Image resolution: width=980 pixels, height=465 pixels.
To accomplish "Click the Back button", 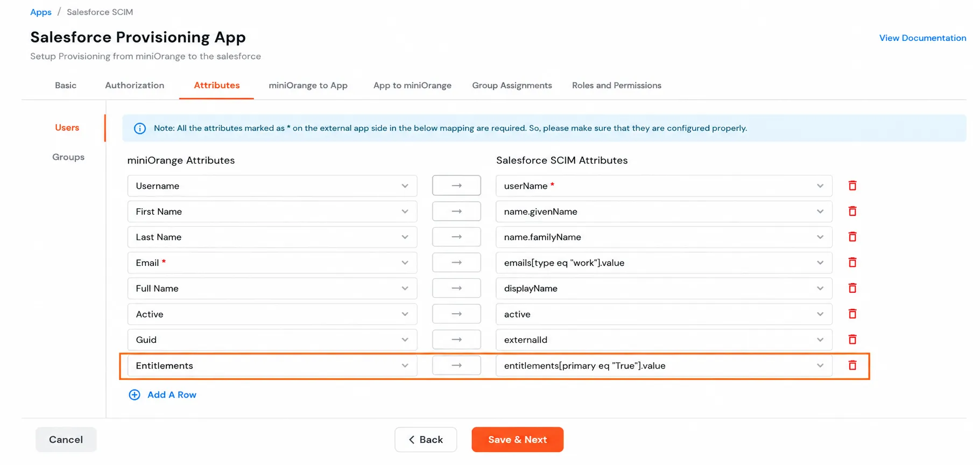I will 426,440.
